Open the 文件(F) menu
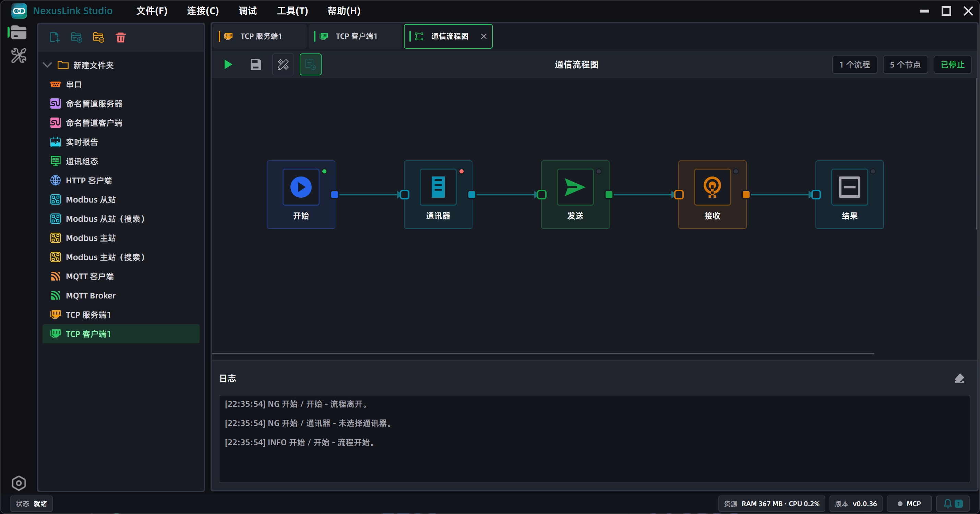 pos(152,11)
